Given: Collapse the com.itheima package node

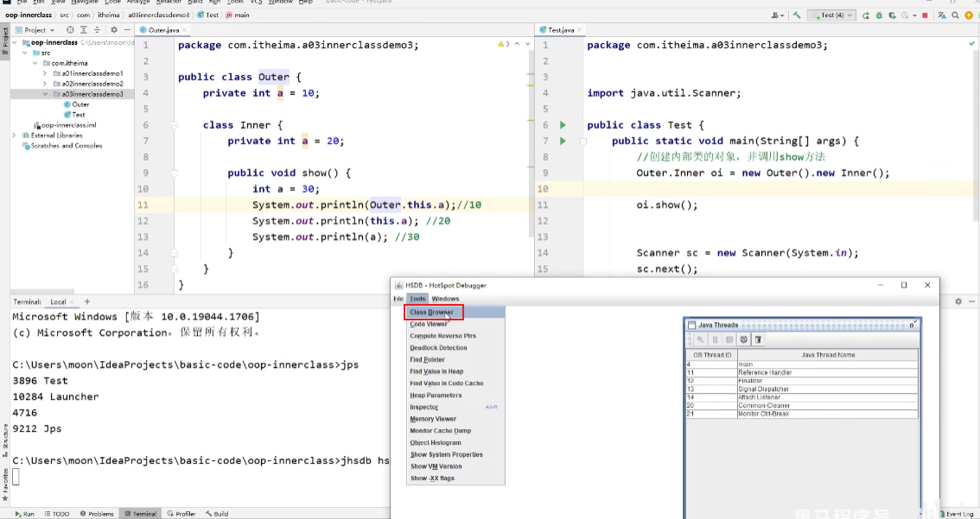Looking at the screenshot, I should [x=35, y=63].
